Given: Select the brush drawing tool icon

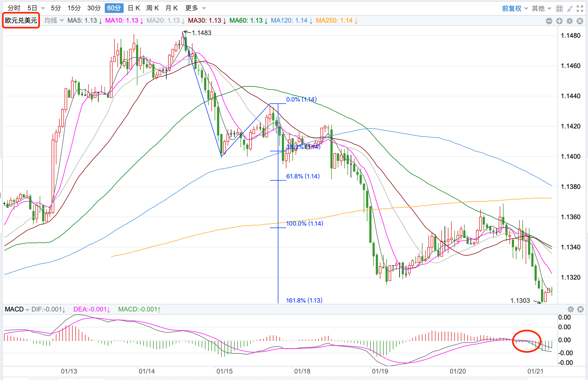Looking at the screenshot, I should pos(570,9).
